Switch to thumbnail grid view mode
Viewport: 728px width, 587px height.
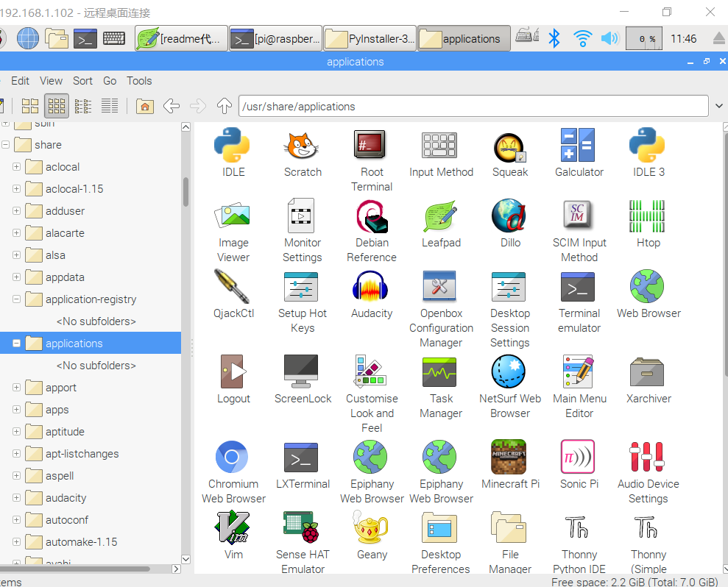57,106
